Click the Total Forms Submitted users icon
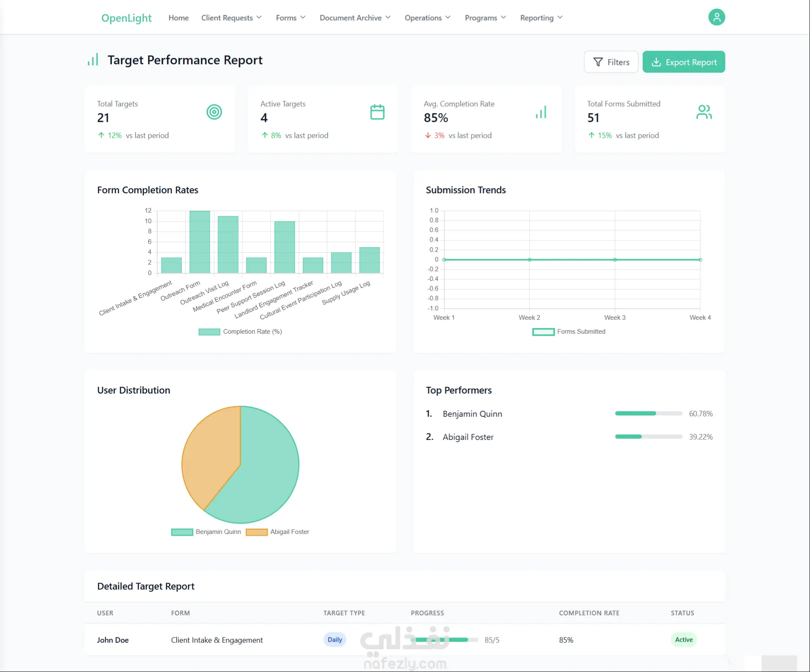The height and width of the screenshot is (672, 810). [x=704, y=112]
